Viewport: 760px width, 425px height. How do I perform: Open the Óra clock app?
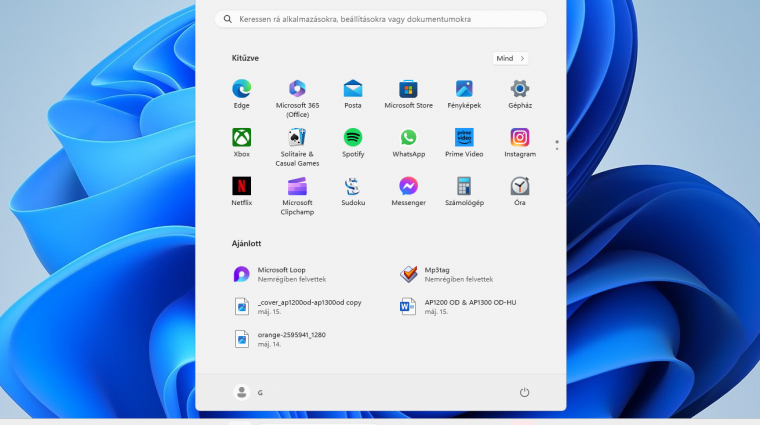coord(520,191)
